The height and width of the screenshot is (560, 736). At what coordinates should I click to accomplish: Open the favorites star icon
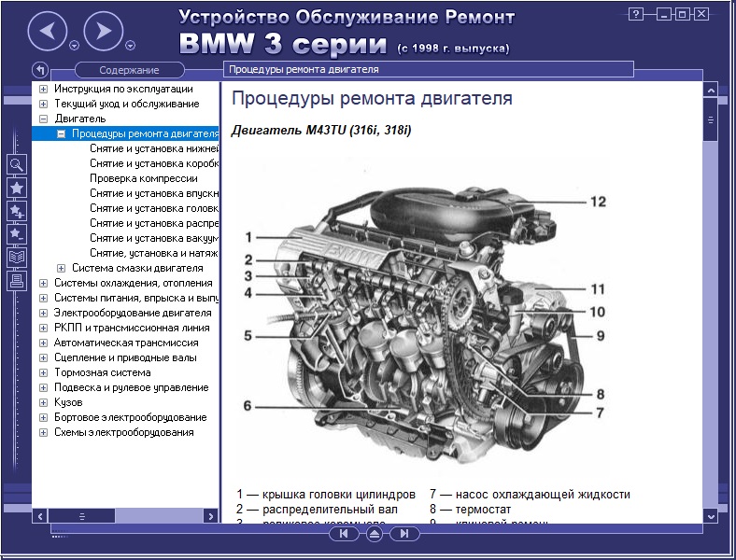[17, 188]
